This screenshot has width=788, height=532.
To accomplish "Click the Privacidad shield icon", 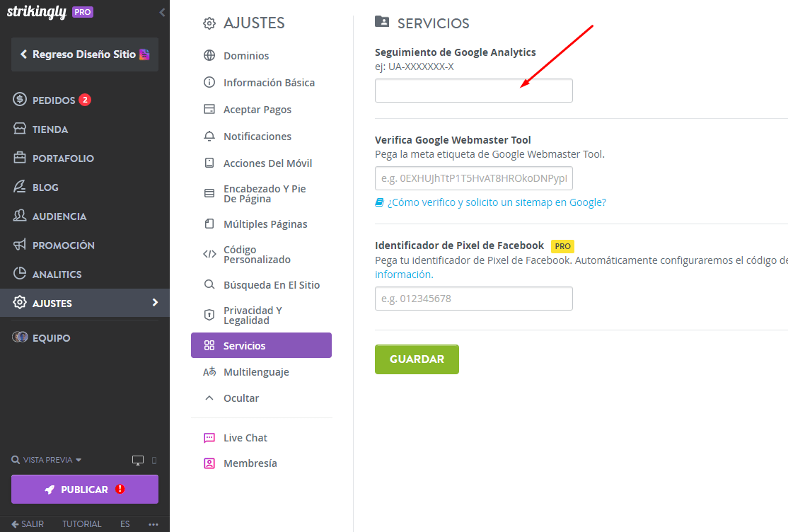I will [209, 315].
